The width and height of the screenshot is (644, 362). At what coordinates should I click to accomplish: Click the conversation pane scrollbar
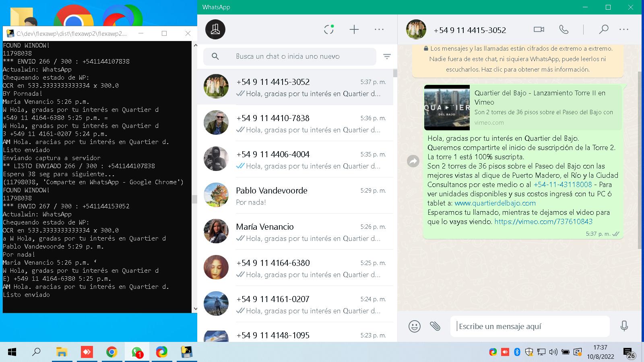tap(639, 161)
